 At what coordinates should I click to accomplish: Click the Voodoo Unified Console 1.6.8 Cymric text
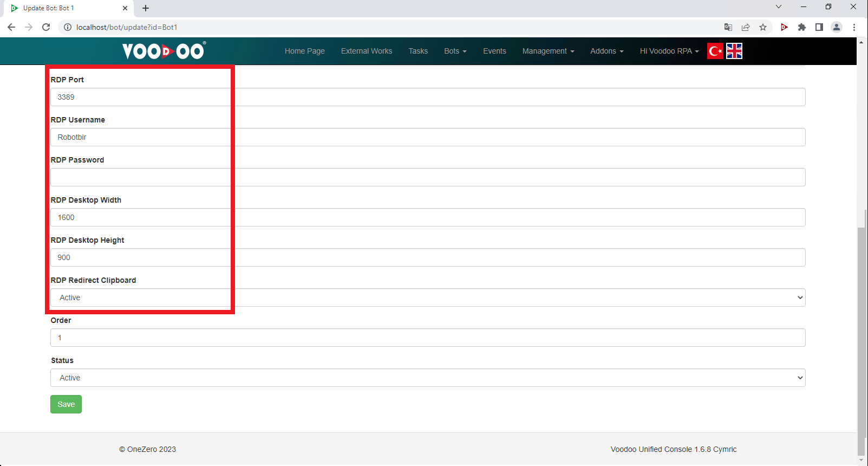tap(674, 449)
